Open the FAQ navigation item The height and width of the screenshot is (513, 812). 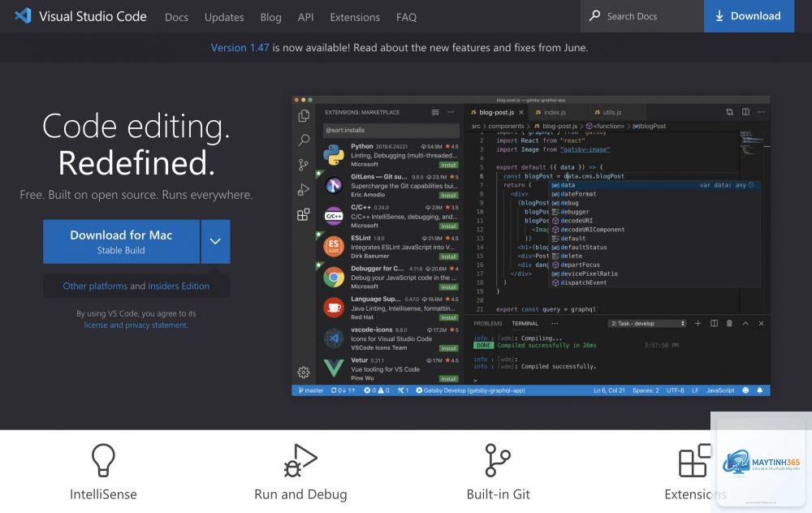coord(406,17)
